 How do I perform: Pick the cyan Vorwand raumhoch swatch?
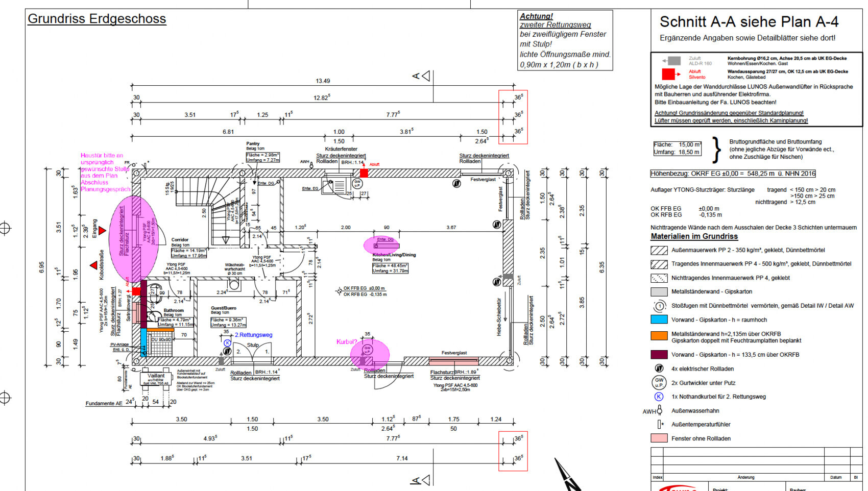point(659,320)
